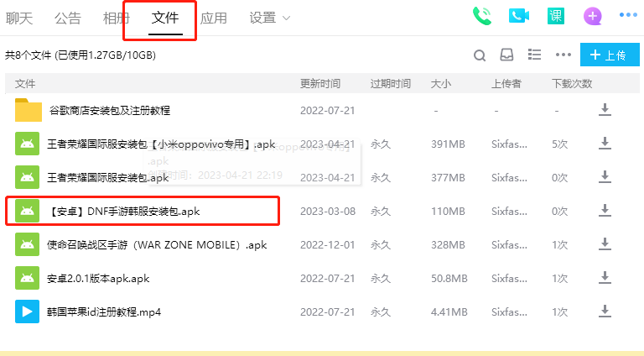The image size is (644, 356).
Task: Open the search files magnifier
Action: click(480, 55)
